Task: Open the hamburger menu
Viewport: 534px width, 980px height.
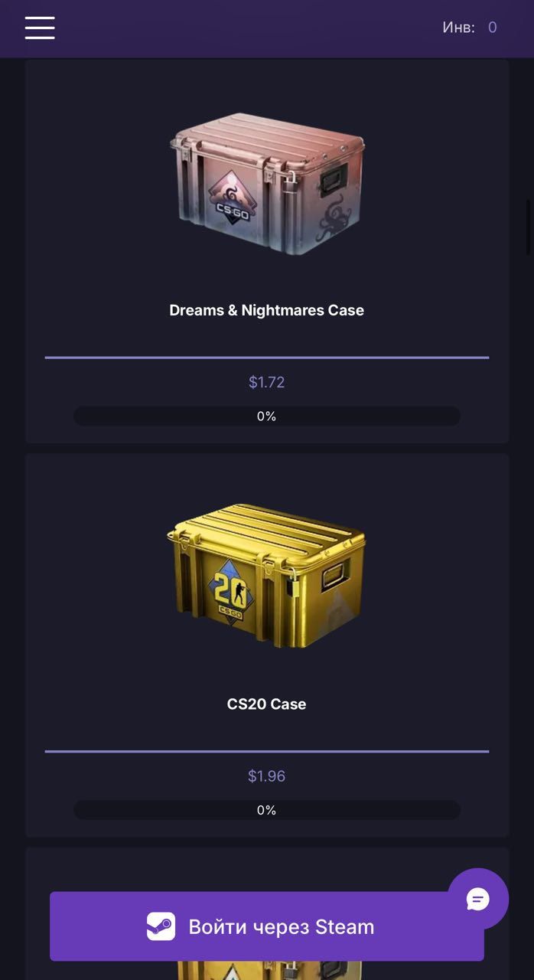Action: [40, 28]
